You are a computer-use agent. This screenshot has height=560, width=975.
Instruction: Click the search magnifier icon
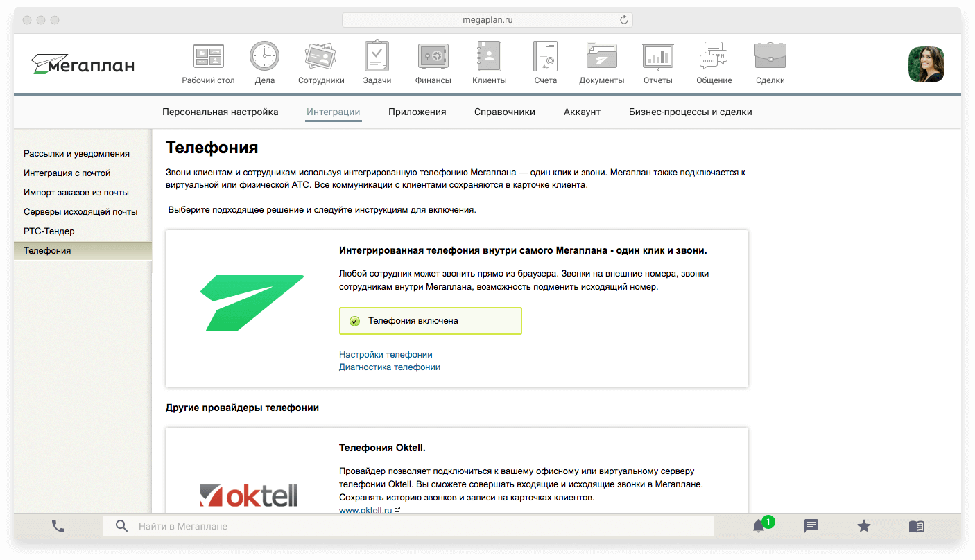[121, 526]
